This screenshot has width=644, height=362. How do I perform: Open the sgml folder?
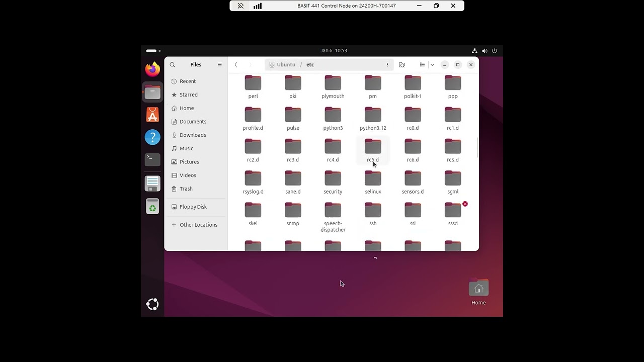tap(453, 182)
